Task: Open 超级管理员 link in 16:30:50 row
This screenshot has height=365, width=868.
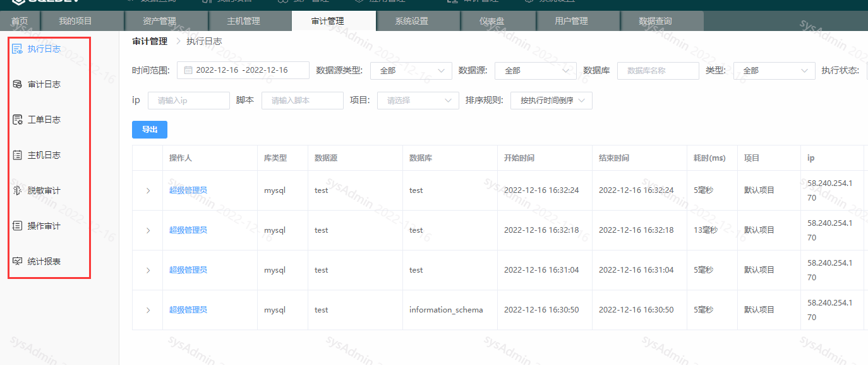Action: tap(188, 310)
